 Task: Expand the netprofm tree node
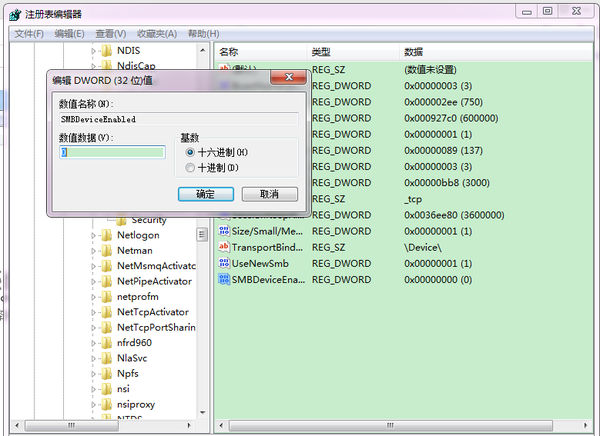tap(93, 297)
